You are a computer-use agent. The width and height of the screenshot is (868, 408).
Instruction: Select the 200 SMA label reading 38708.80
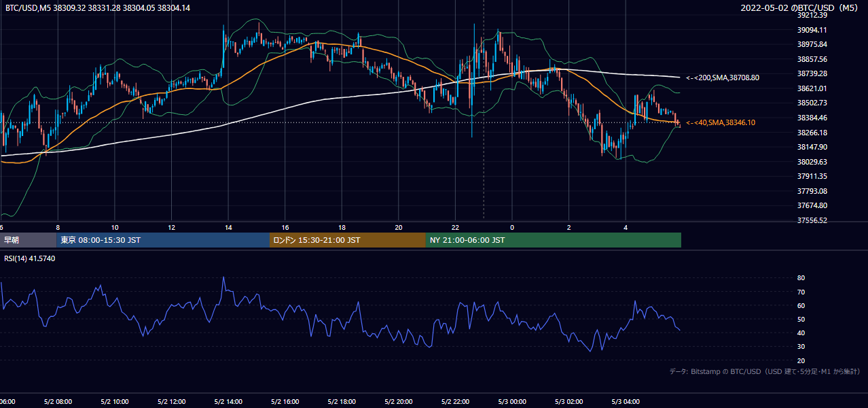pos(723,78)
